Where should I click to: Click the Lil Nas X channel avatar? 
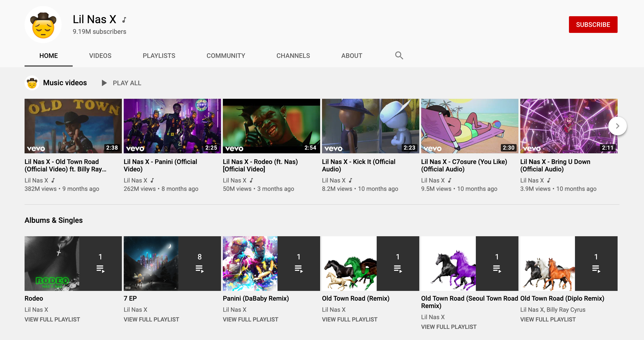pyautogui.click(x=43, y=25)
